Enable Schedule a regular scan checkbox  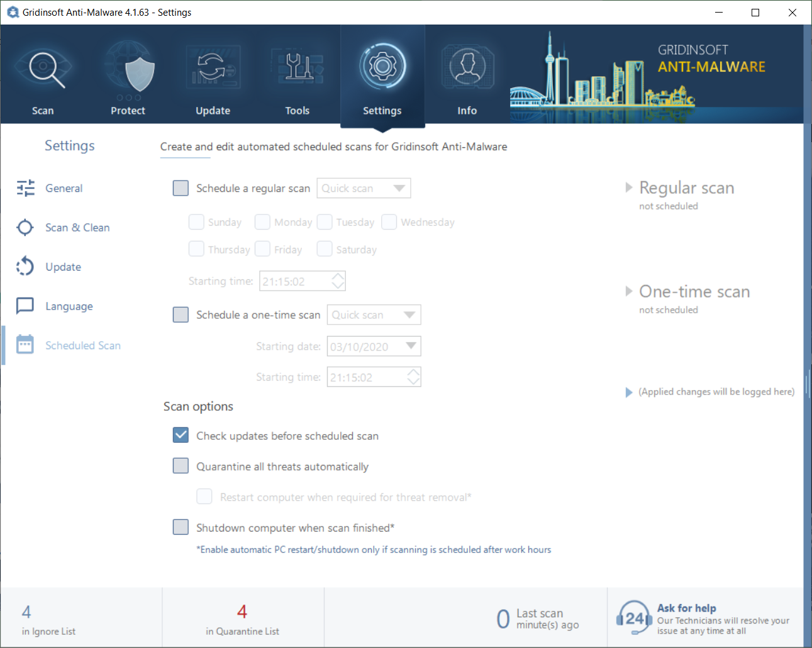(181, 188)
